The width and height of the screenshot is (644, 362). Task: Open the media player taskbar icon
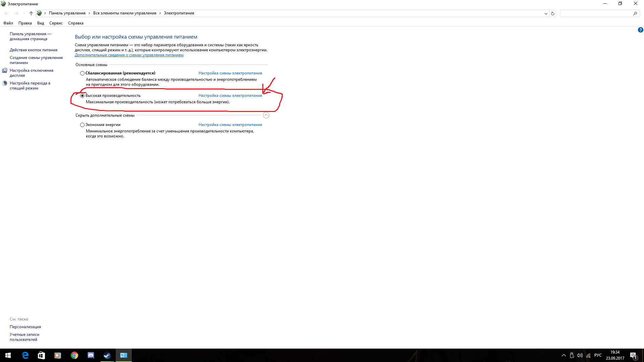click(58, 355)
